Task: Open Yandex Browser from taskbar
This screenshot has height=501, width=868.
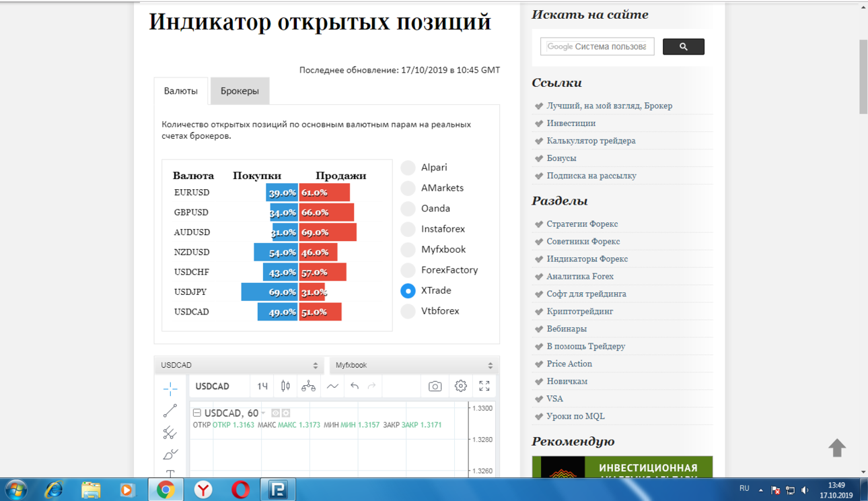Action: pos(203,490)
